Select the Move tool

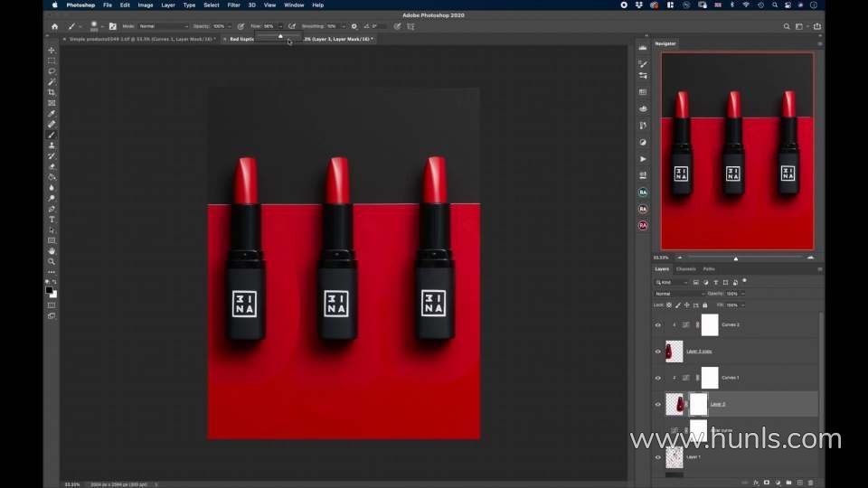(x=52, y=50)
